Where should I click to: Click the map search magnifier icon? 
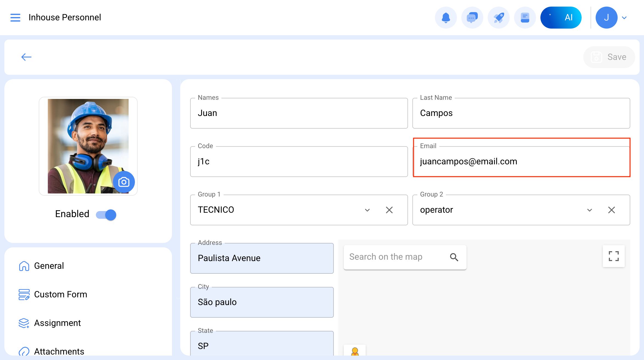(x=454, y=257)
